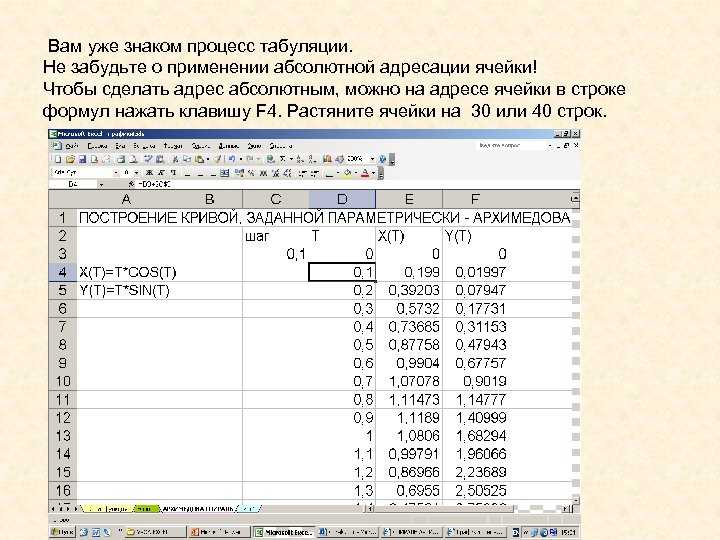This screenshot has height=540, width=720.
Task: Toggle italic formatting
Action: click(161, 173)
